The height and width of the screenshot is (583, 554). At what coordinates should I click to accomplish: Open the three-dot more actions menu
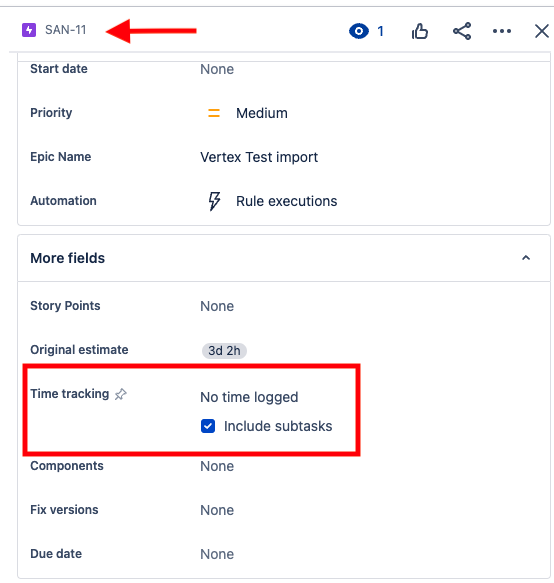coord(502,31)
